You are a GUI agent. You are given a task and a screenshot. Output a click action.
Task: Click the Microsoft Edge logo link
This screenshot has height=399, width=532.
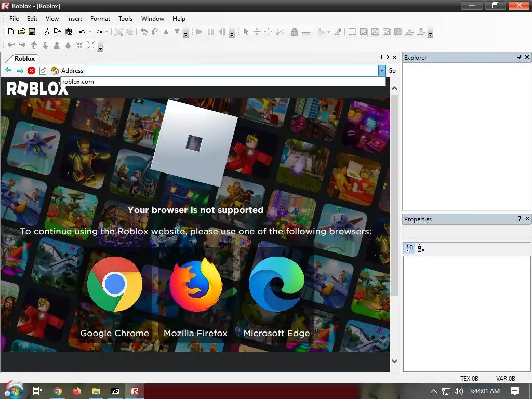[x=277, y=284]
